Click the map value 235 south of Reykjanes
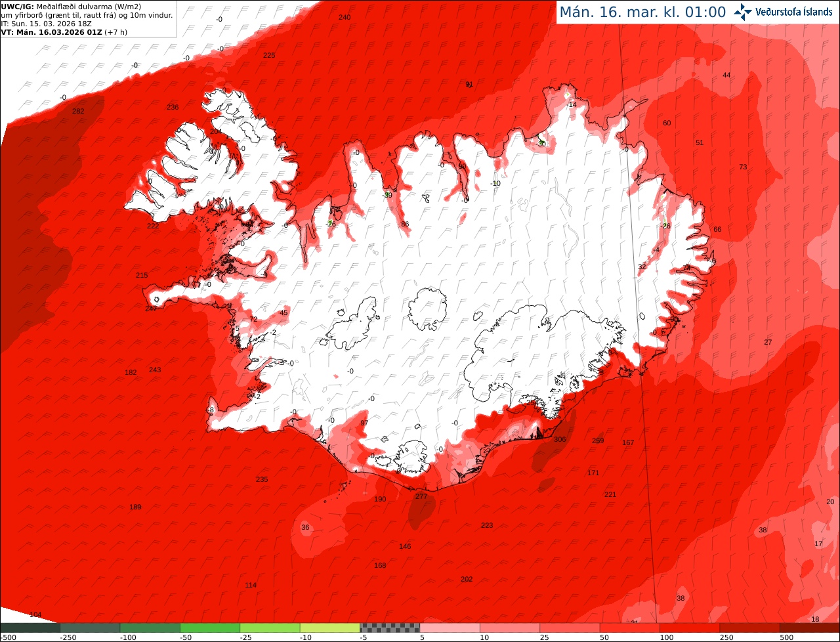Viewport: 840px width, 642px height. (262, 479)
